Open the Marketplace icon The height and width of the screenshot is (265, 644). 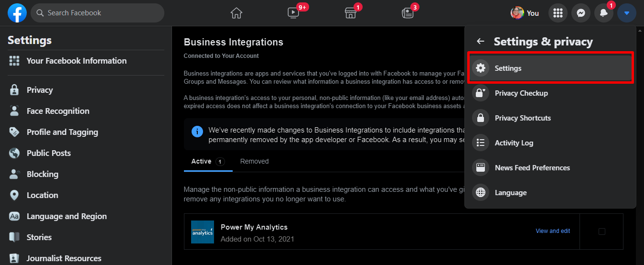point(351,13)
